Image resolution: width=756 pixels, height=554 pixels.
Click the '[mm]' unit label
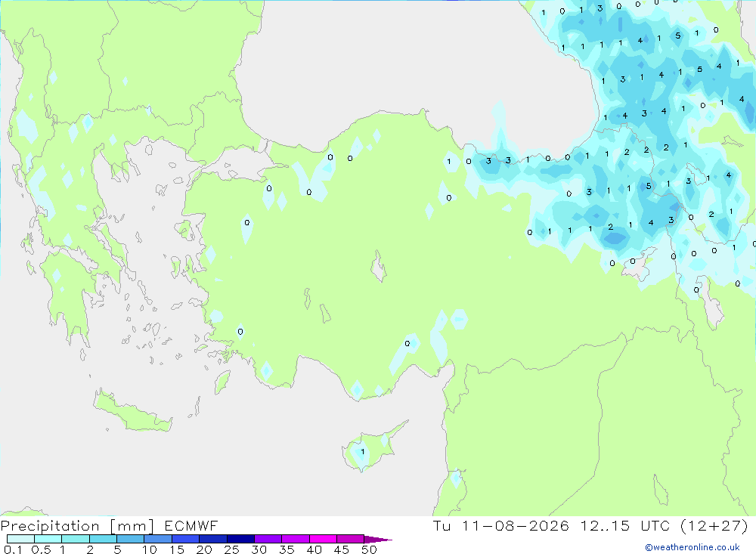(132, 526)
